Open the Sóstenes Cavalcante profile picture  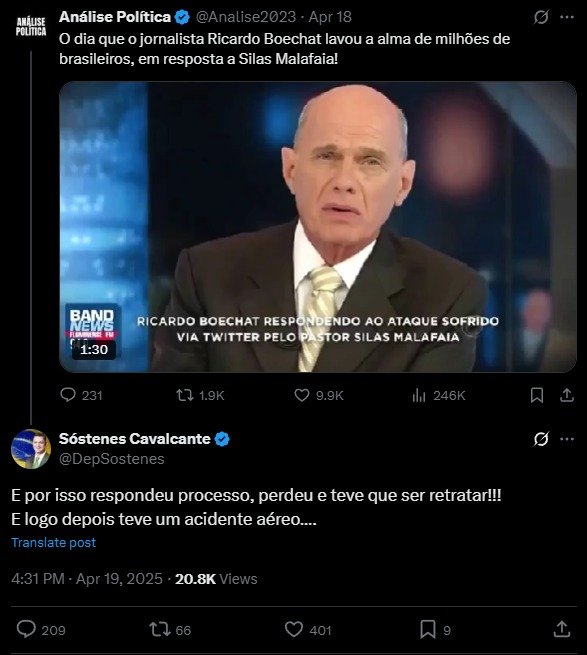(31, 449)
